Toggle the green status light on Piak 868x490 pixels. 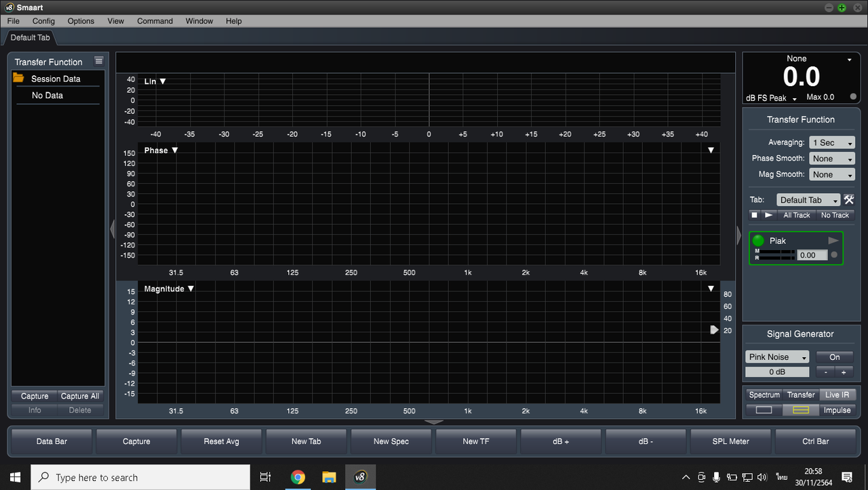pos(757,240)
